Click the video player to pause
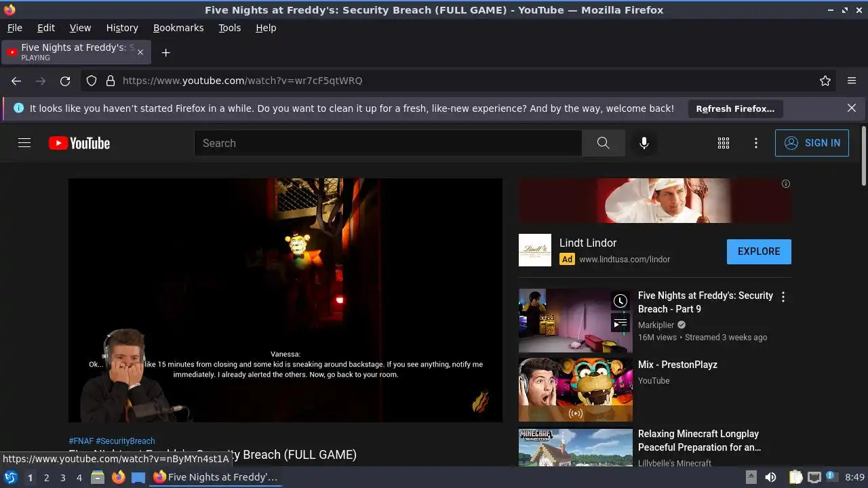The image size is (868, 488). coord(285,300)
